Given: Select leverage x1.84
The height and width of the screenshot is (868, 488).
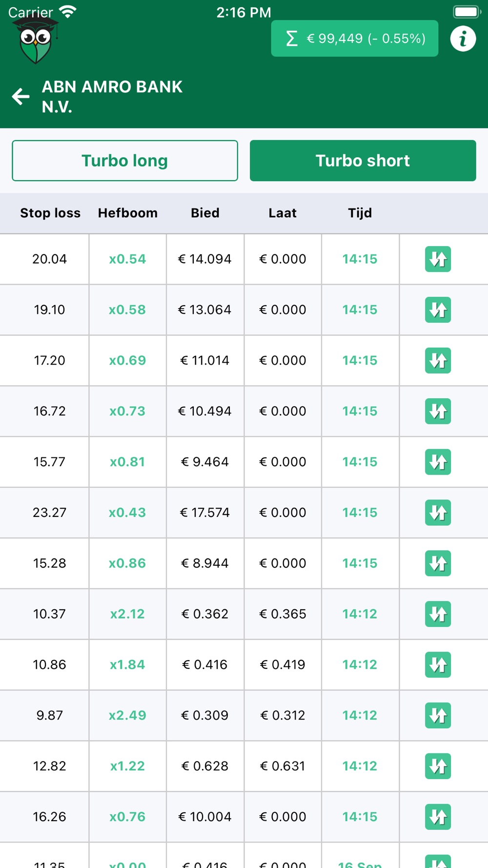Looking at the screenshot, I should (x=127, y=665).
